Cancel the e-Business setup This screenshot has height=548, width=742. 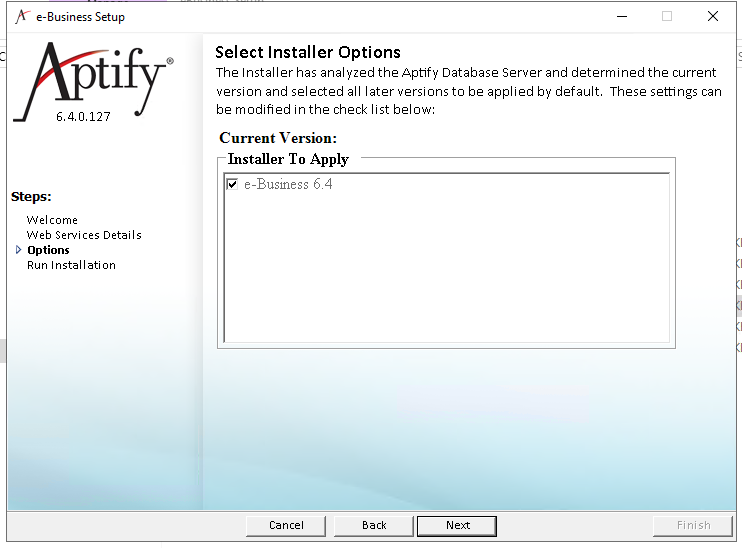pyautogui.click(x=286, y=526)
